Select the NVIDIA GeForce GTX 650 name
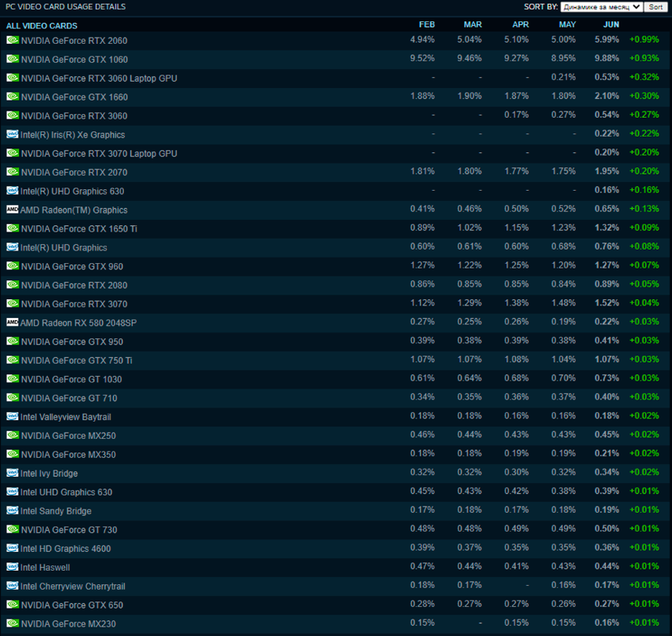Screen dimensions: 672x636 click(x=72, y=605)
